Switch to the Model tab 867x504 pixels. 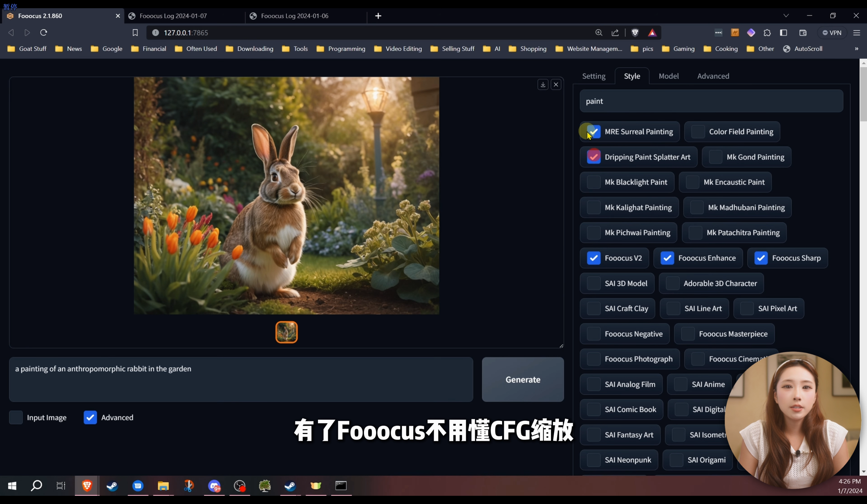pyautogui.click(x=669, y=76)
